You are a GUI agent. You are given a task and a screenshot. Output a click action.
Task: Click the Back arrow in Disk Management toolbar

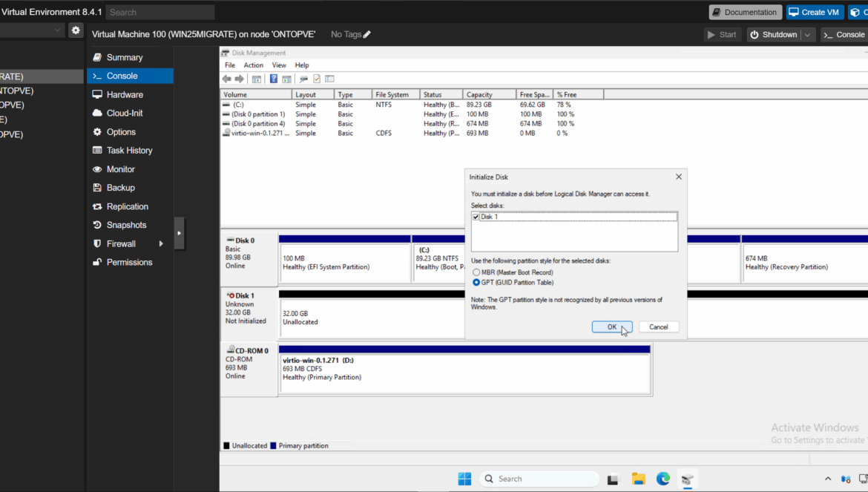227,79
